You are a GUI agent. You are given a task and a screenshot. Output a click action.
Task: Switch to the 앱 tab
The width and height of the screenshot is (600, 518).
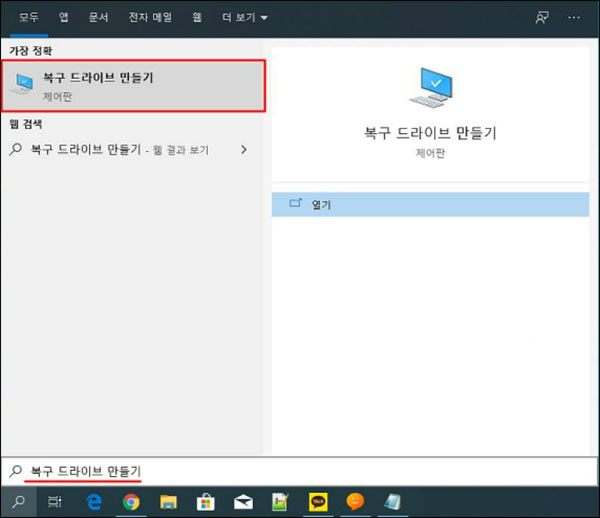(64, 17)
